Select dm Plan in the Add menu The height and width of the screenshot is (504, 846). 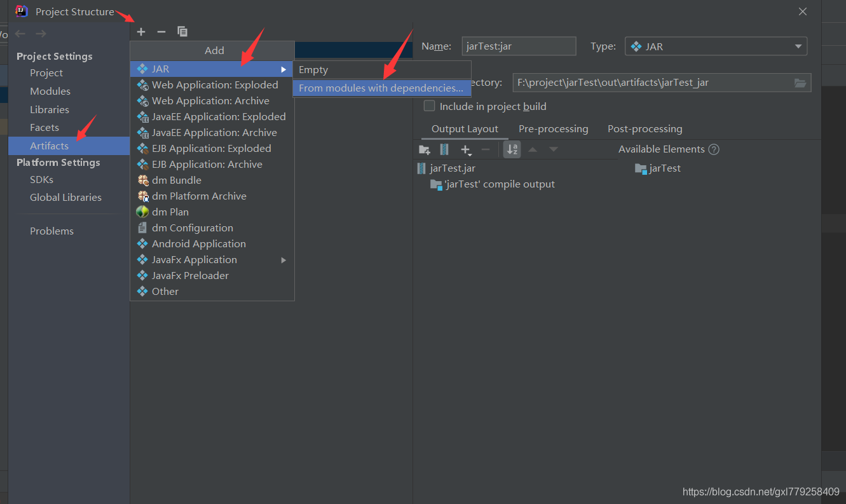212,212
